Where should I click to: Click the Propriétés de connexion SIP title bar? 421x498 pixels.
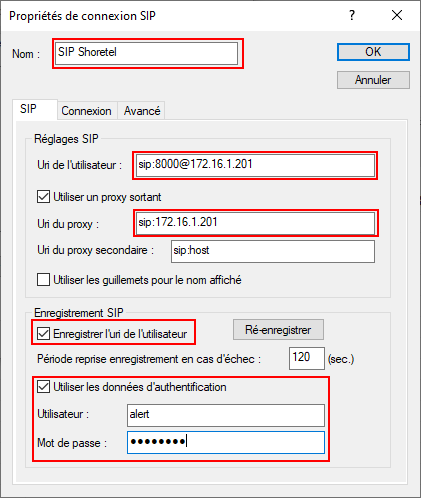click(173, 16)
